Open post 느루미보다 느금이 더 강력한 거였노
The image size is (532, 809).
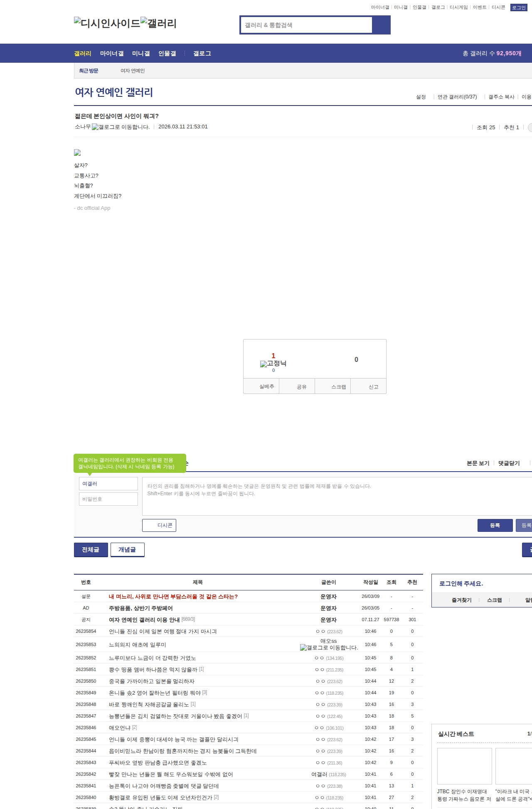click(152, 658)
